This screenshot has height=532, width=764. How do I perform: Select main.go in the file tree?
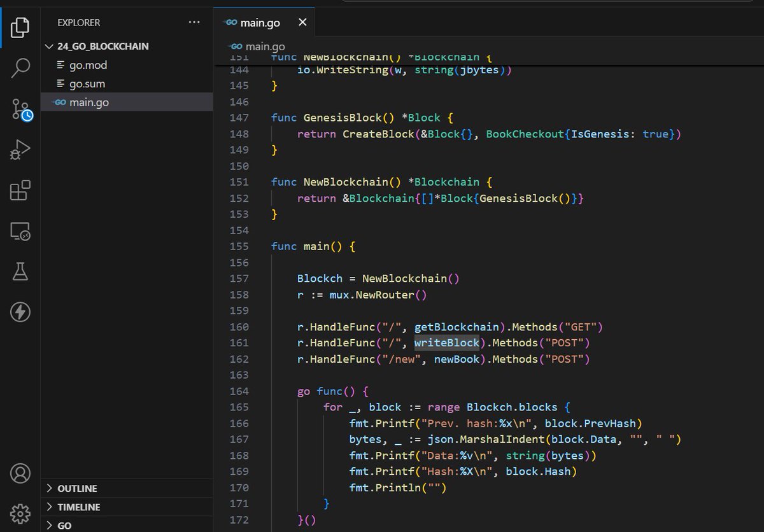click(127, 102)
